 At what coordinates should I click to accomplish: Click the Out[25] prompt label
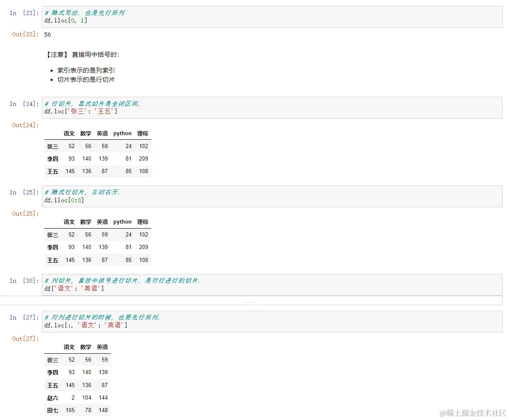click(x=25, y=214)
